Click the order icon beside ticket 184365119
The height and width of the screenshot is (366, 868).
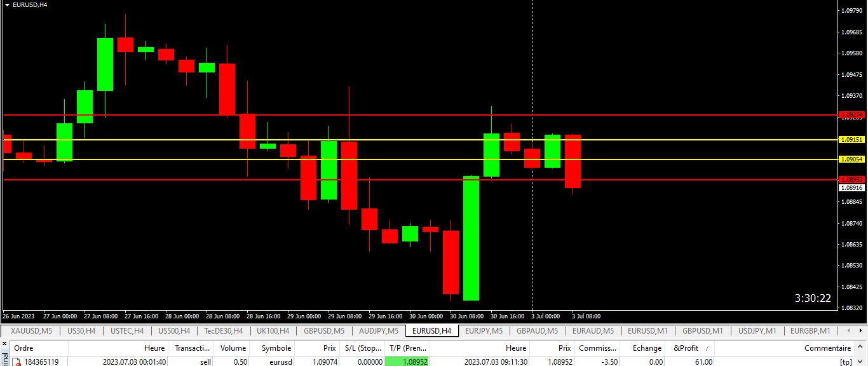[16, 362]
